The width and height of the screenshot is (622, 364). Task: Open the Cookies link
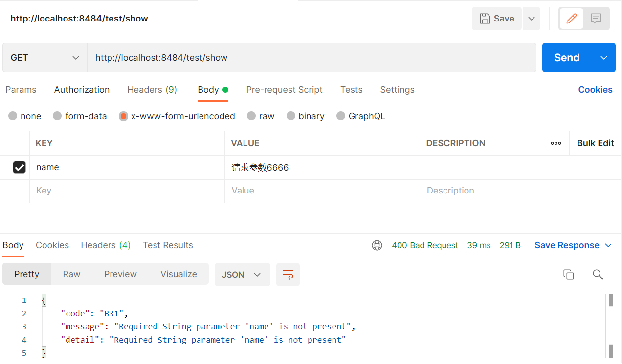click(595, 90)
